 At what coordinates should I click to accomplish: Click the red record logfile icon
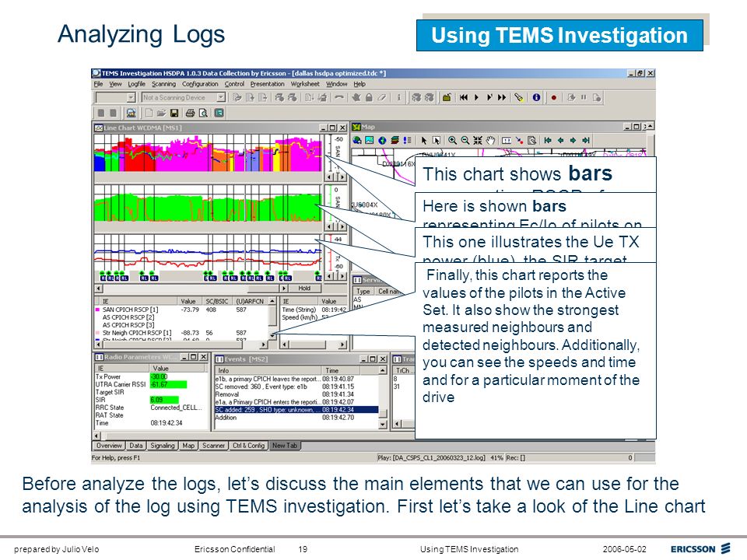coord(553,98)
